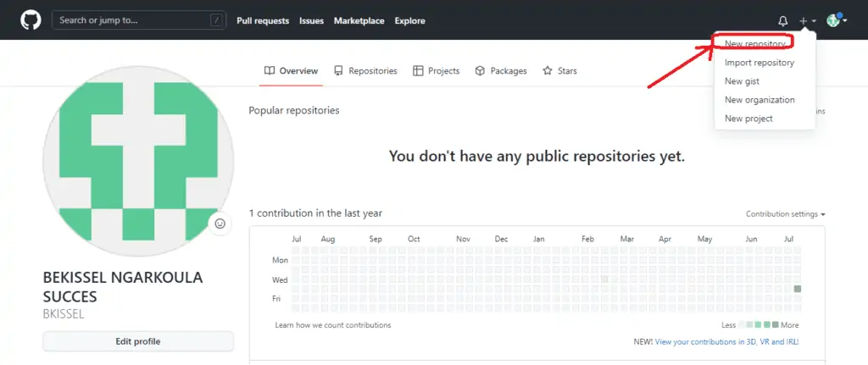
Task: Switch to the Repositories tab
Action: [x=365, y=71]
